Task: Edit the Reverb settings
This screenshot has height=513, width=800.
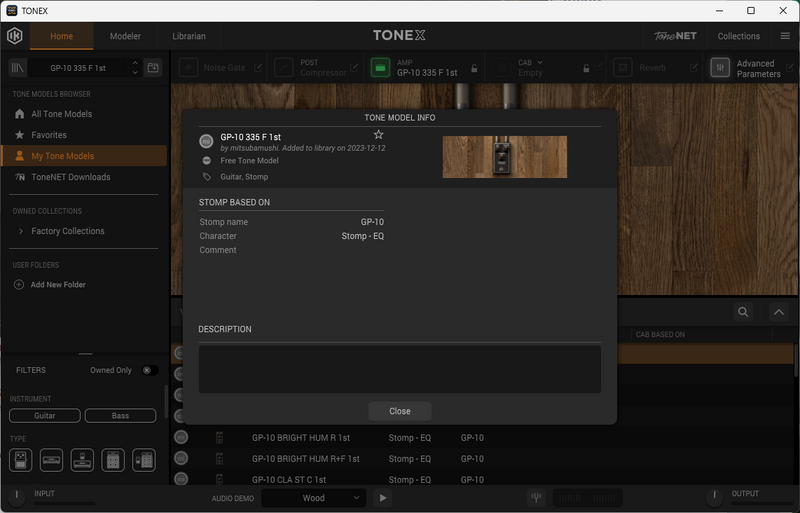Action: [x=693, y=67]
